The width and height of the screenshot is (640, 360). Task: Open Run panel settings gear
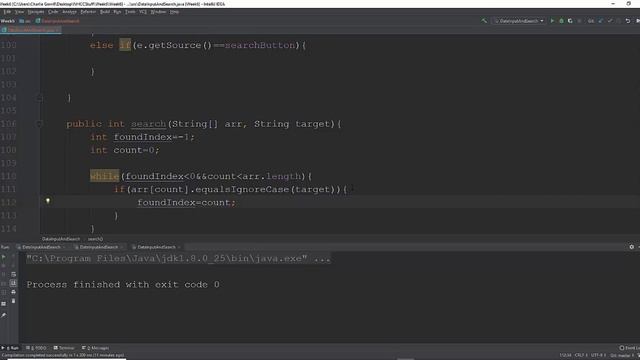point(631,247)
